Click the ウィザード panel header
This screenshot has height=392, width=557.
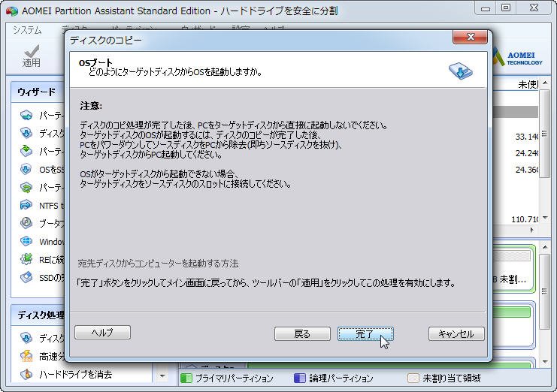tap(38, 92)
